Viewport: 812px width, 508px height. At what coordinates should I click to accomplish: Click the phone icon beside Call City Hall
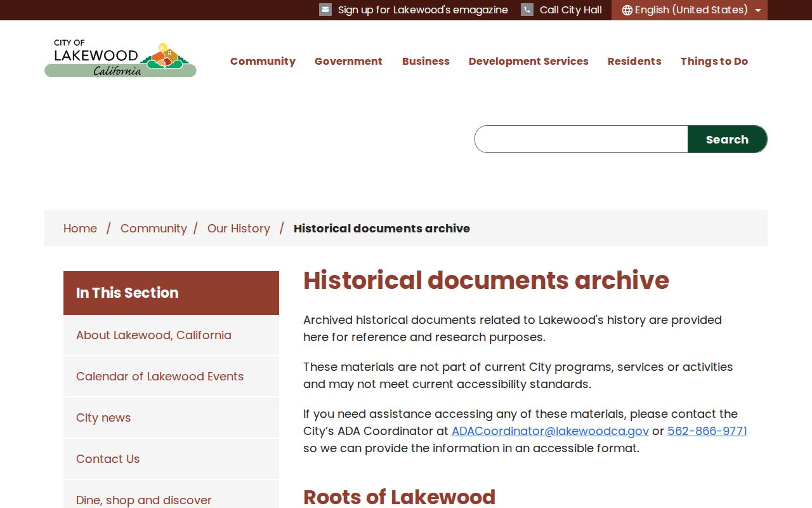(527, 10)
